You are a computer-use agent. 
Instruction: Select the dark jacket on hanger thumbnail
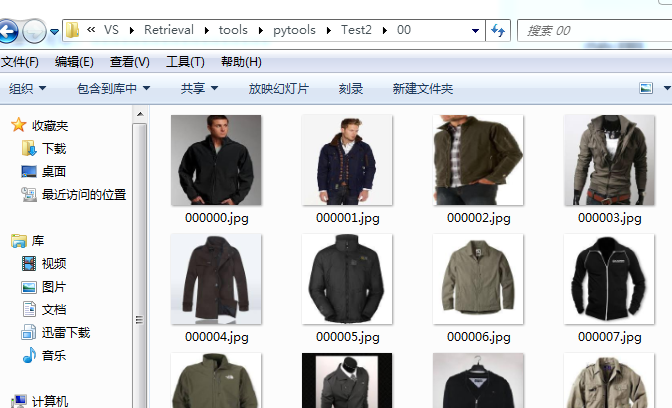pyautogui.click(x=478, y=381)
